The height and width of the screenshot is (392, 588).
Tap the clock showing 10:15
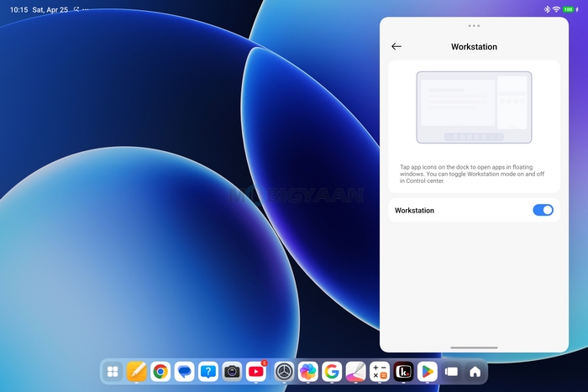click(18, 10)
